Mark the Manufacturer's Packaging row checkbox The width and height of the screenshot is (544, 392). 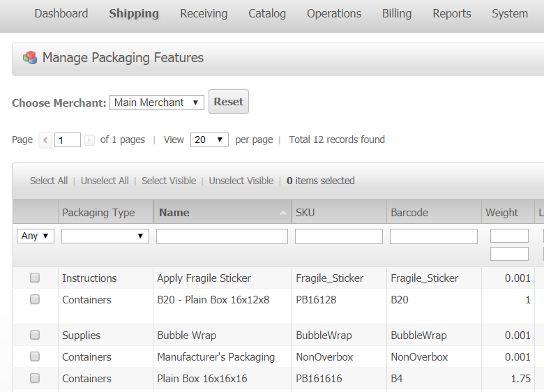(x=35, y=357)
